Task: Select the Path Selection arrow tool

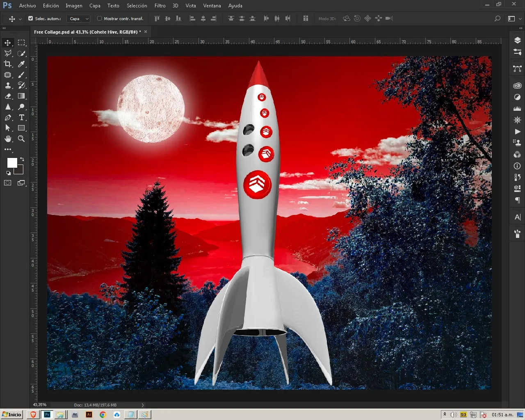Action: [8, 128]
